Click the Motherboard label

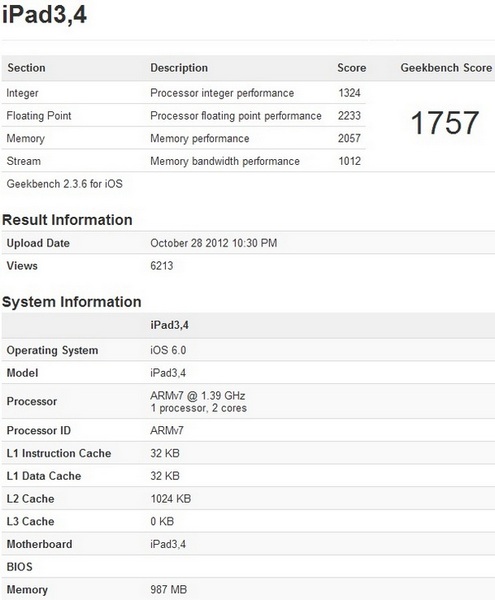tap(39, 544)
